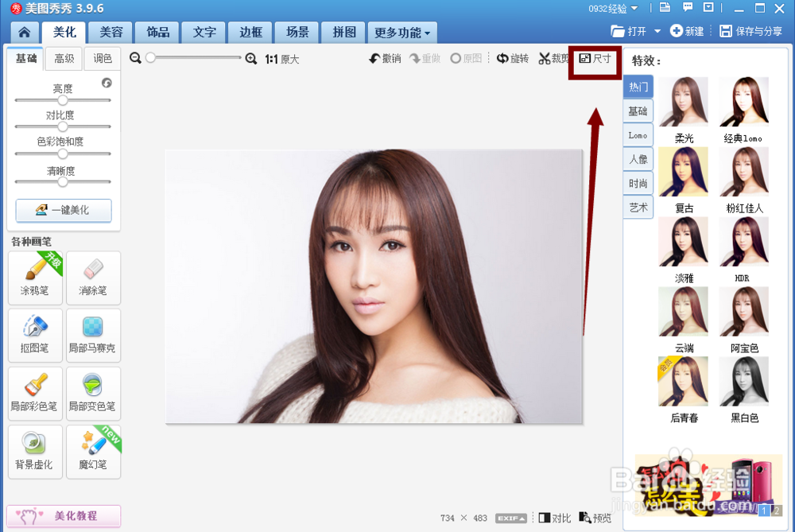Click the 一键美化 one-click enhance button
Viewport: 795px width, 532px height.
pos(63,210)
